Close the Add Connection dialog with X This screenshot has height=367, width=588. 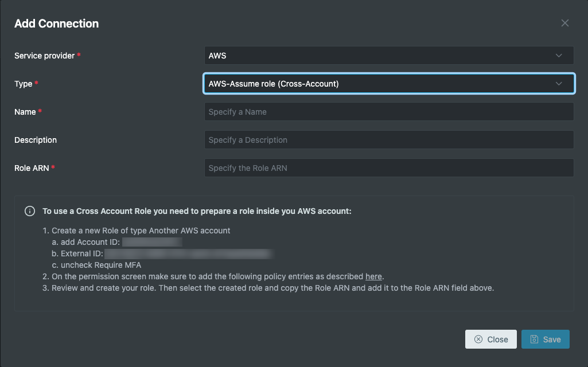point(564,24)
